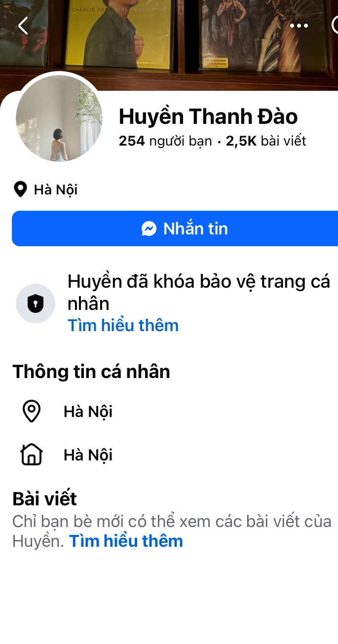
Task: Open Tìm hiểu thêm under locked profile notice
Action: 123,326
